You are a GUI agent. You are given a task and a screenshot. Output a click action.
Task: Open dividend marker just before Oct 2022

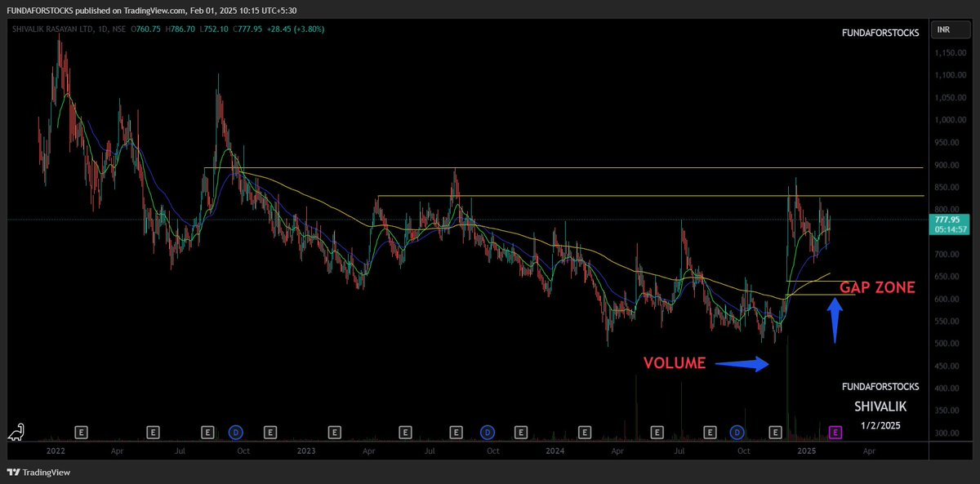(x=236, y=431)
